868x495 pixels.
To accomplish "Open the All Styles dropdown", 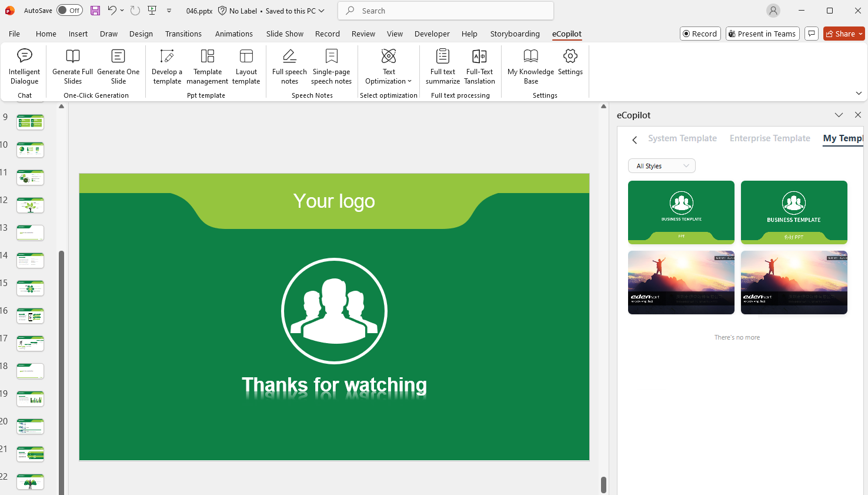I will [661, 165].
